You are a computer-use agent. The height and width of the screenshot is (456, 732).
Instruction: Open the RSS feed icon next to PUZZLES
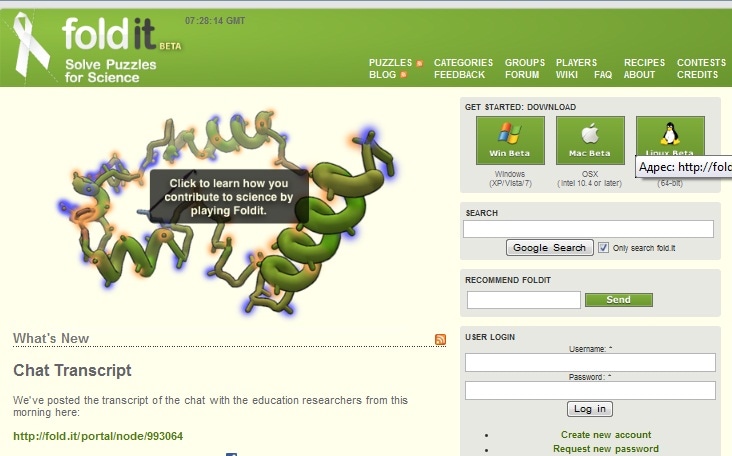pyautogui.click(x=419, y=63)
